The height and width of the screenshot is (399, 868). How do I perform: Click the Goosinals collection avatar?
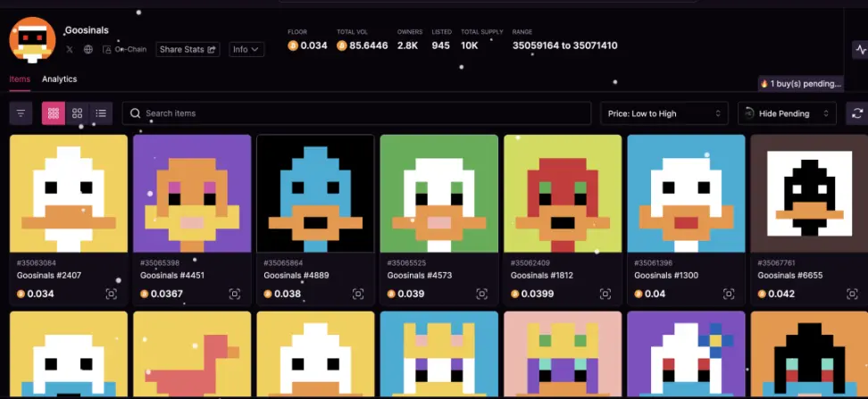click(33, 40)
